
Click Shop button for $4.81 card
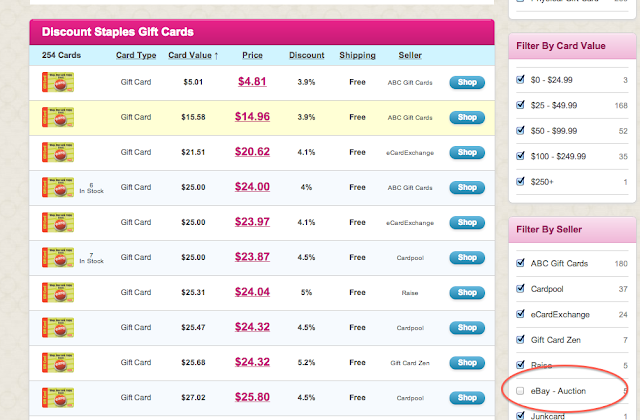(x=467, y=82)
